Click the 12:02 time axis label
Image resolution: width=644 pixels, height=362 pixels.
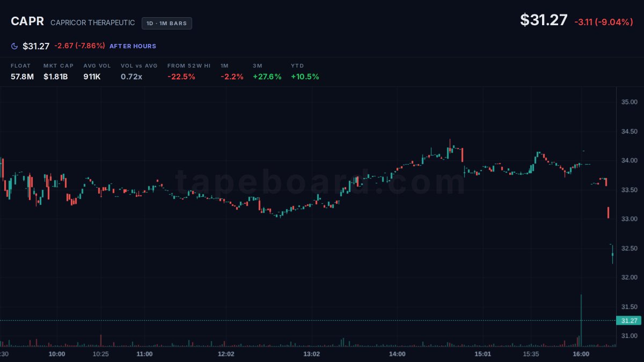(226, 354)
